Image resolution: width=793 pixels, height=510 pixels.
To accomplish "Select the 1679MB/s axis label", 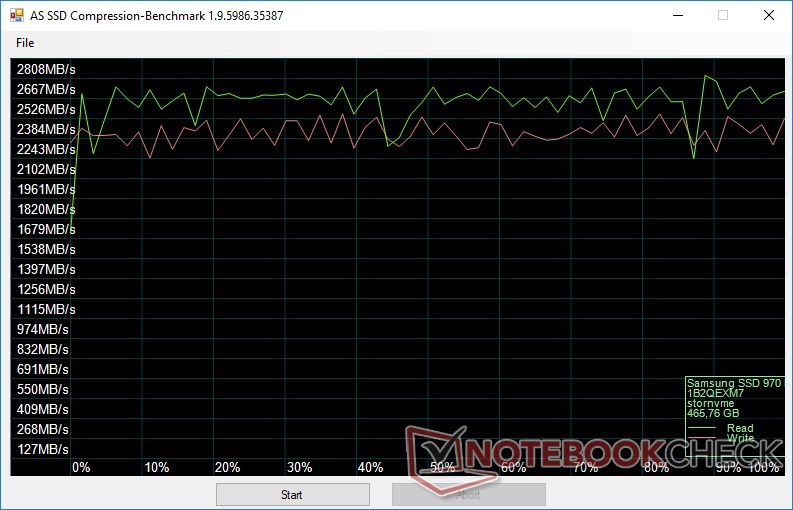I will click(x=46, y=229).
